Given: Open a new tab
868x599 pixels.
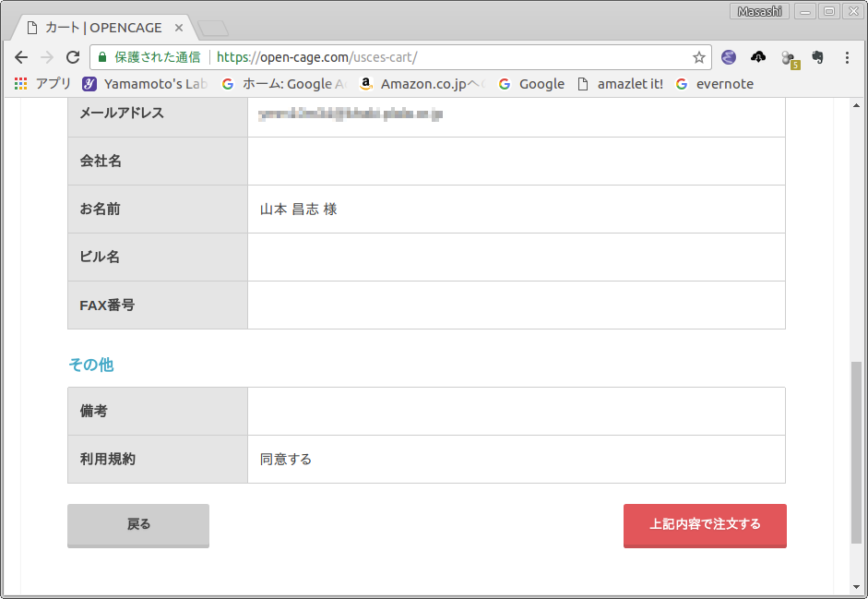Looking at the screenshot, I should 213,29.
